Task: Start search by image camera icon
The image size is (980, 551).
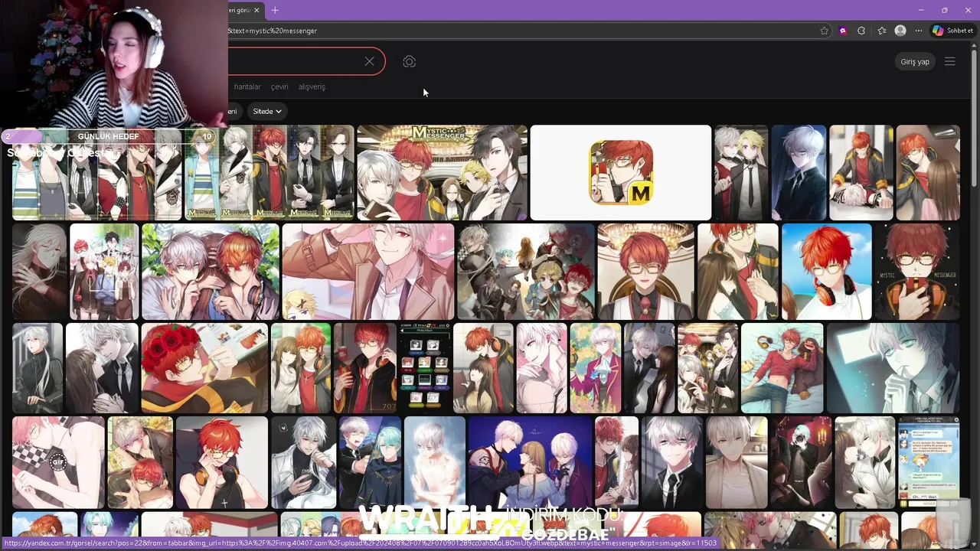Action: click(409, 61)
